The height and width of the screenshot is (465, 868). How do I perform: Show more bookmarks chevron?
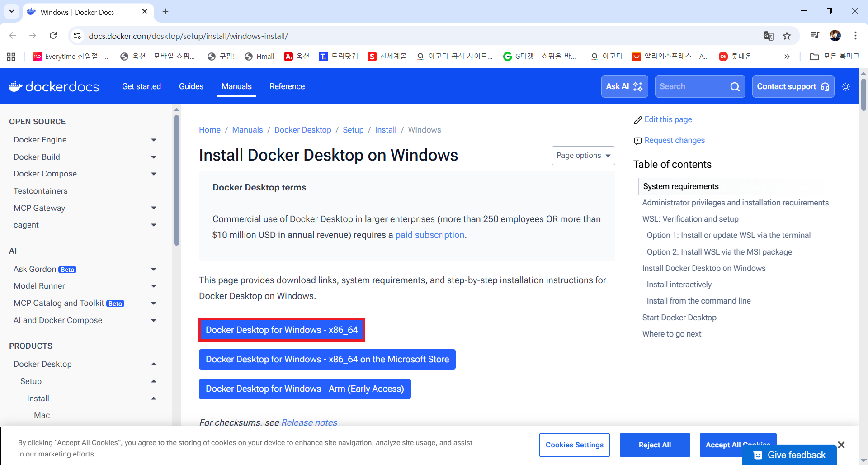coord(787,57)
